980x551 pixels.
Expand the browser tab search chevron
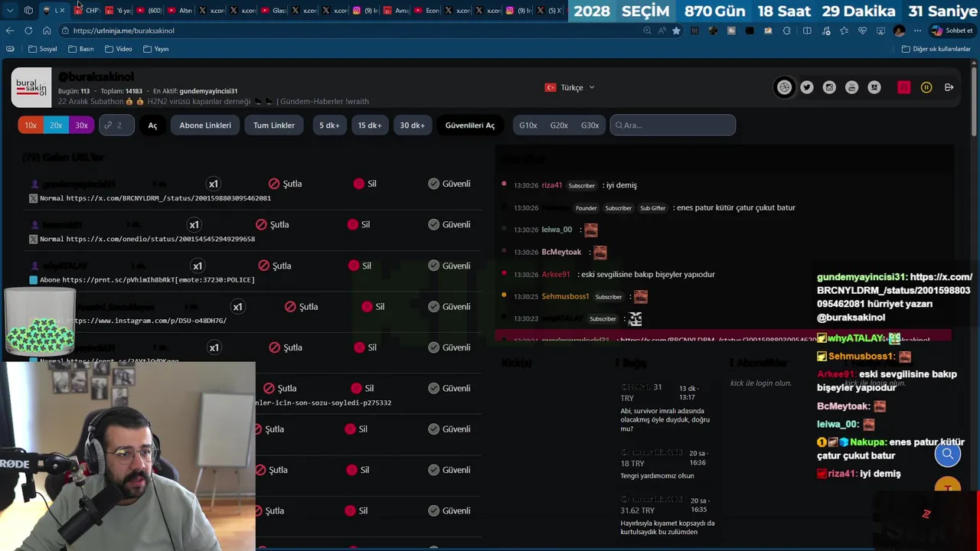coord(10,10)
